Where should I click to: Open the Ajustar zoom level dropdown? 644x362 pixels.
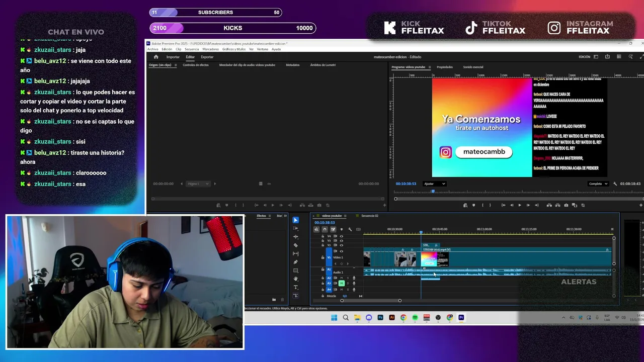point(435,184)
